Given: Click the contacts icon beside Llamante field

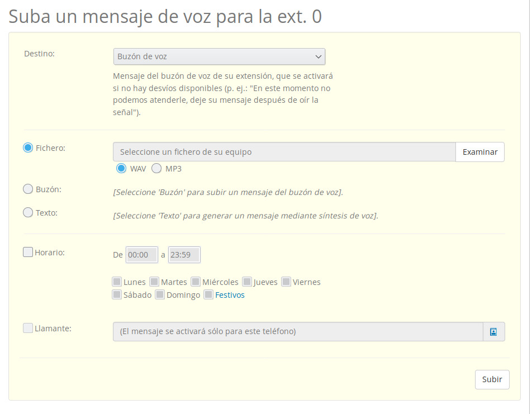Looking at the screenshot, I should [x=493, y=331].
